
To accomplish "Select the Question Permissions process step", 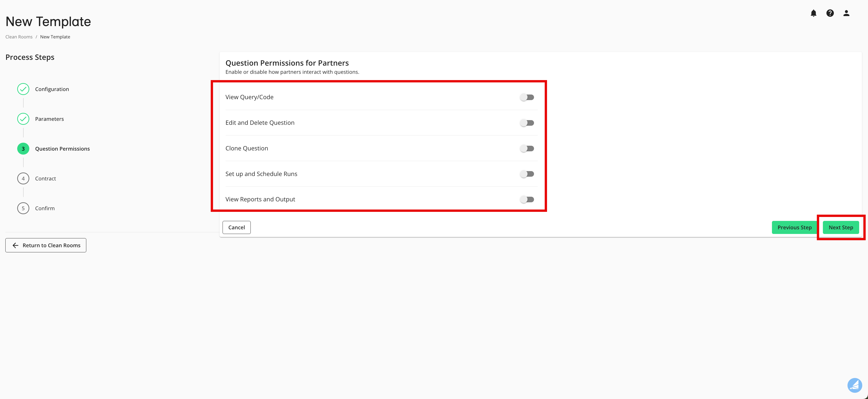I will (62, 148).
